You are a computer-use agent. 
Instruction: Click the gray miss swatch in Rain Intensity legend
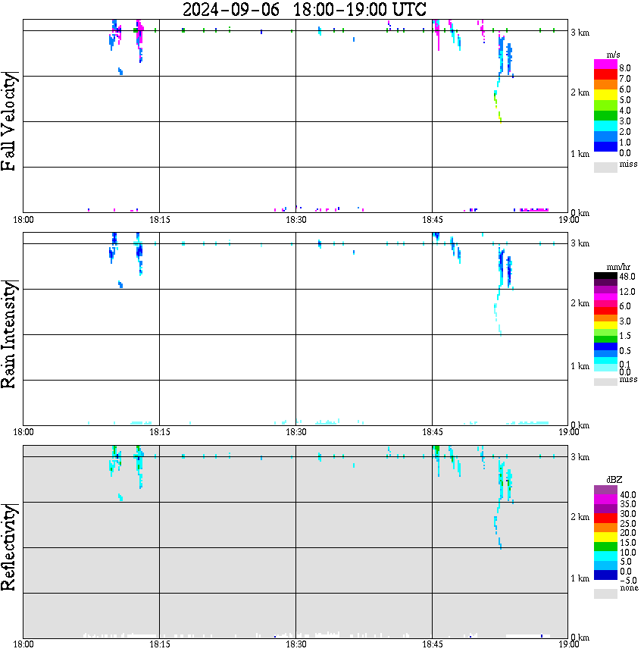[x=605, y=382]
